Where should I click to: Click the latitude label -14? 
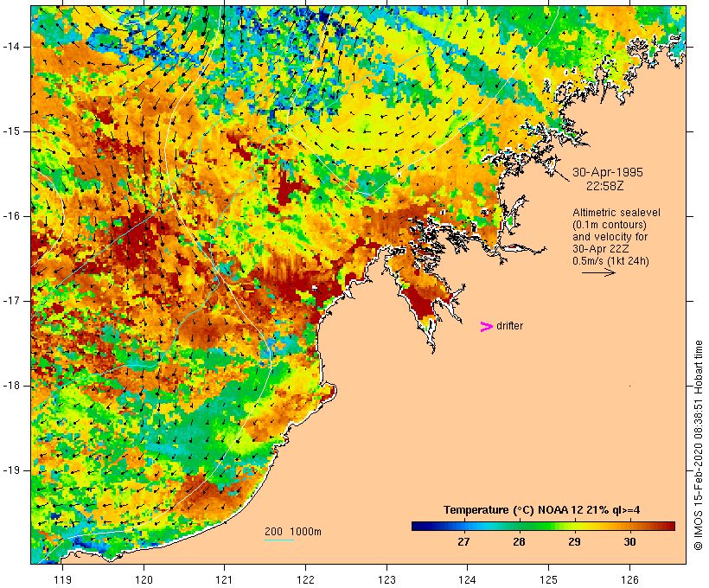pyautogui.click(x=10, y=47)
